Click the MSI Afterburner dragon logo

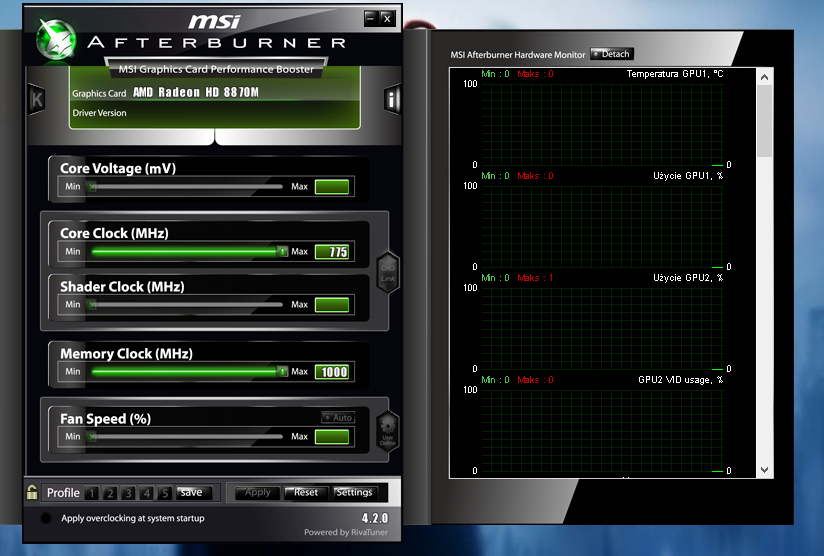[x=56, y=39]
